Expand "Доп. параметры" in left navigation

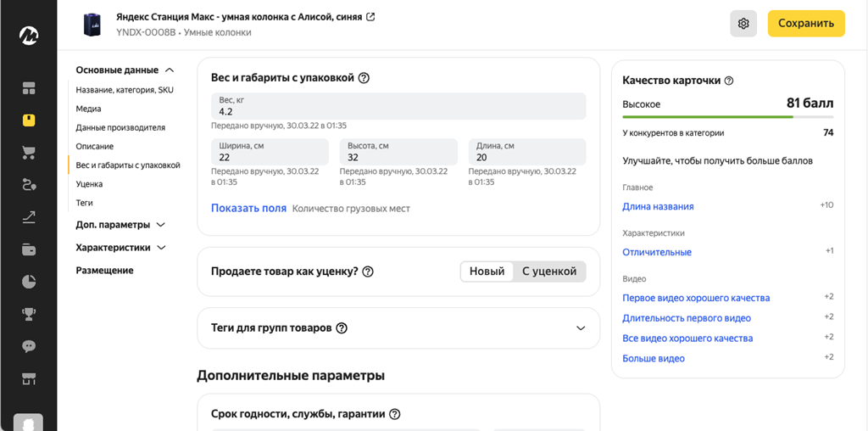tap(120, 225)
